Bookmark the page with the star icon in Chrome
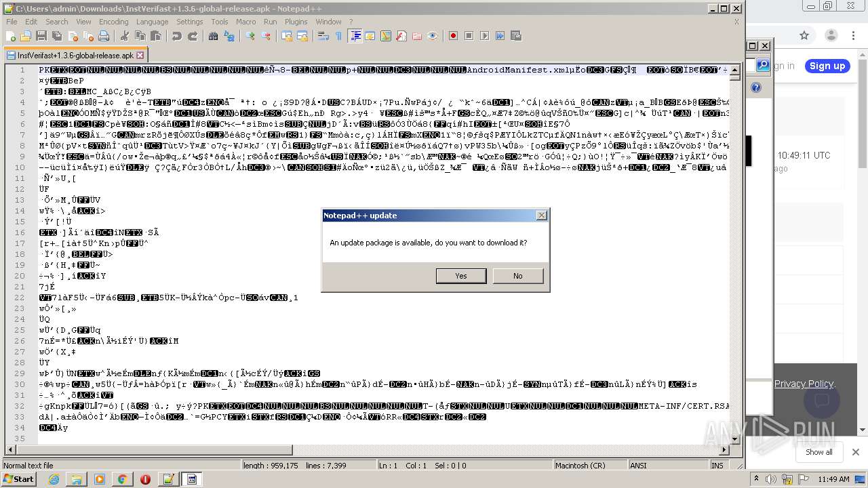Viewport: 868px width, 488px height. (x=804, y=35)
